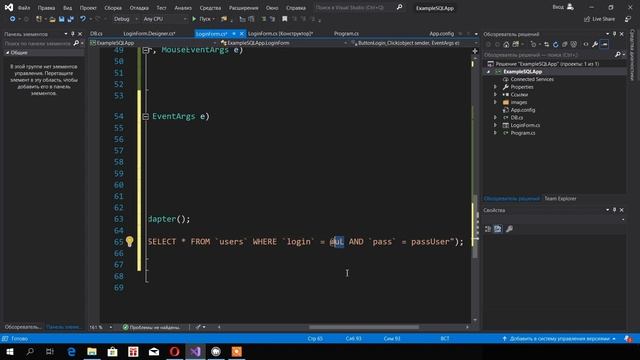Click the Solution Explorer search magnifier
Image resolution: width=640 pixels, height=360 pixels.
[x=618, y=54]
